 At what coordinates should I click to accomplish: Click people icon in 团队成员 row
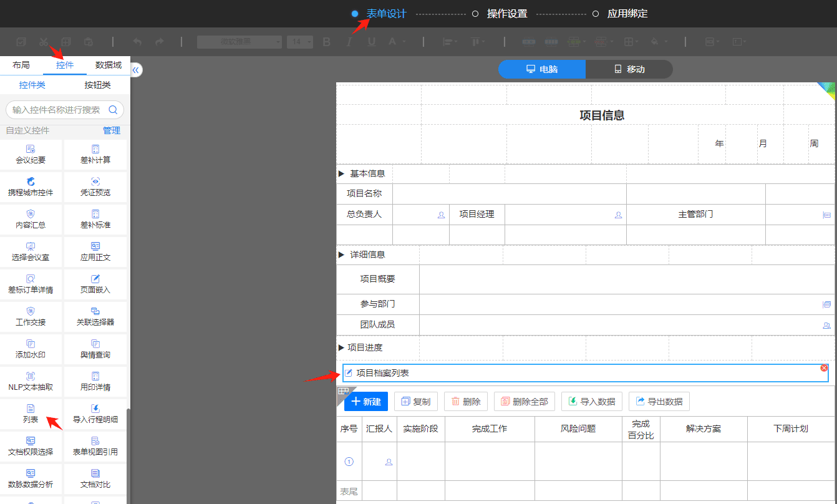[x=827, y=326]
